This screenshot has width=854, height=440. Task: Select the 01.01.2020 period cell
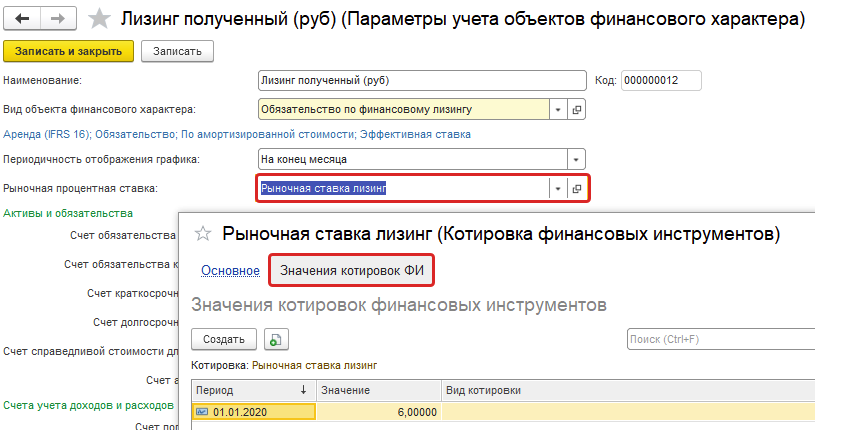[x=254, y=412]
